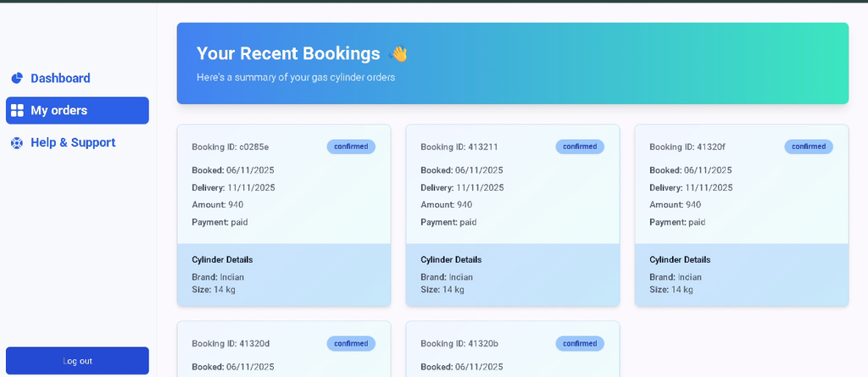Click Delivery date in booking 413211 card

click(x=462, y=188)
